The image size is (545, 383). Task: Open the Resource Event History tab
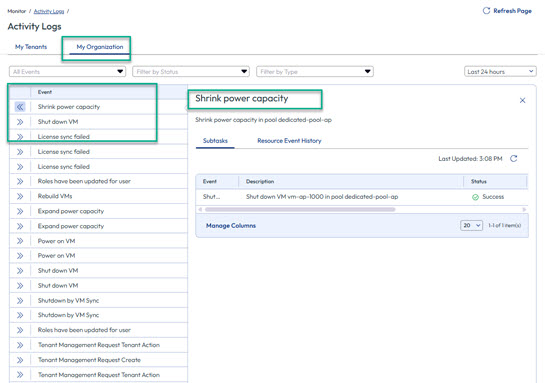click(x=289, y=141)
